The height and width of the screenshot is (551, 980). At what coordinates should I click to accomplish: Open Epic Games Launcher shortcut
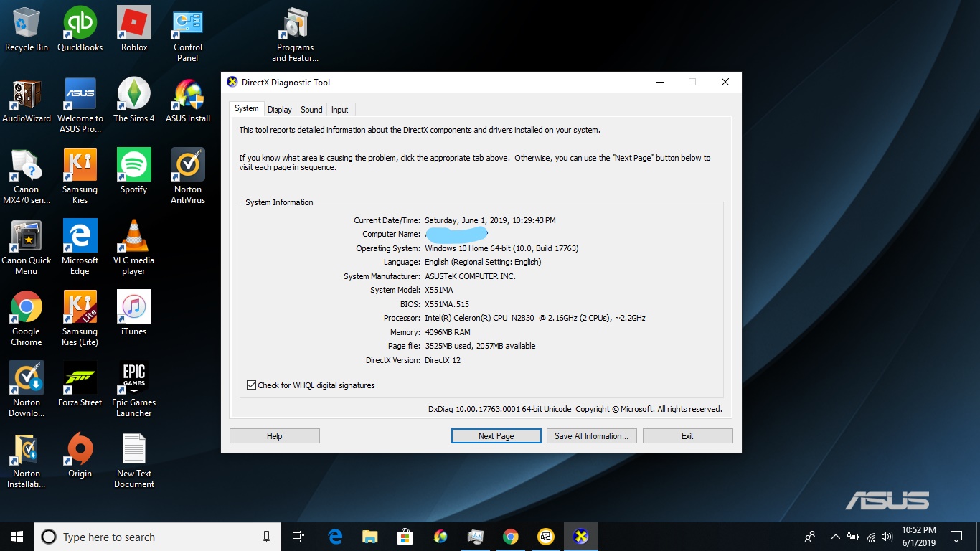tap(134, 390)
